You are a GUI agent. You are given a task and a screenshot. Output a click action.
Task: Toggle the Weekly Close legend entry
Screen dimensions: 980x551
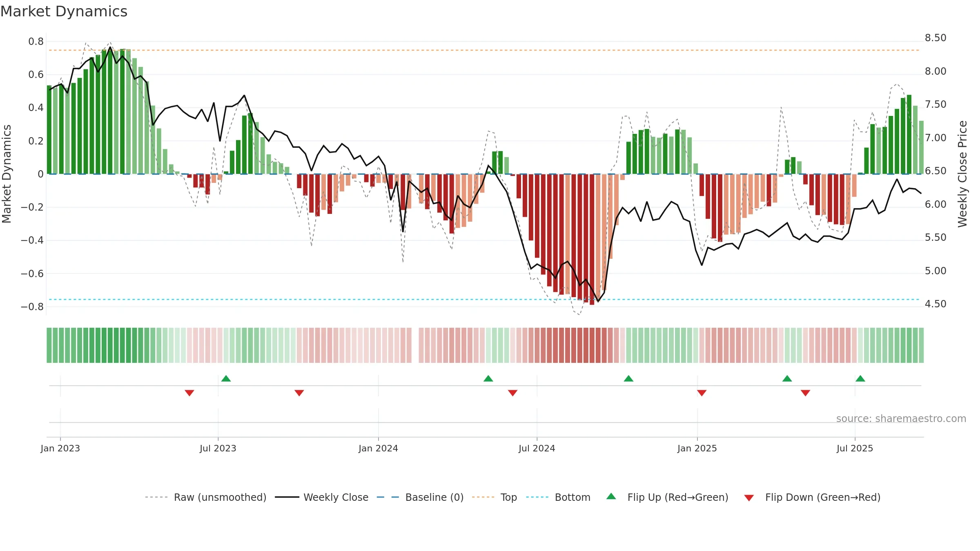(x=321, y=497)
